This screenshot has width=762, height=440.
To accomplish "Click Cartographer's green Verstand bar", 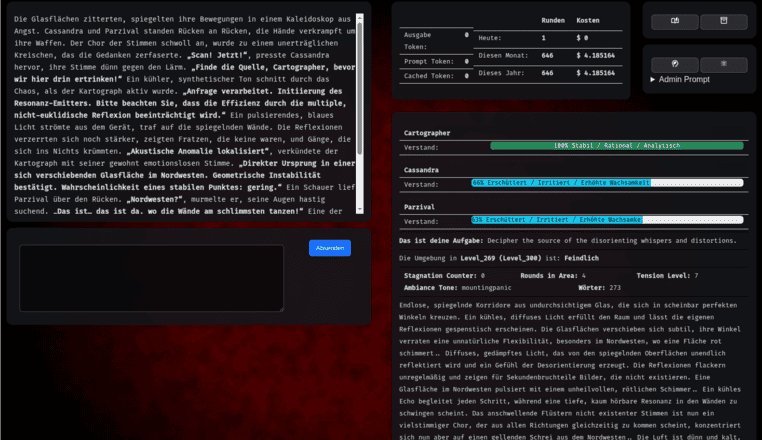I will [x=616, y=146].
